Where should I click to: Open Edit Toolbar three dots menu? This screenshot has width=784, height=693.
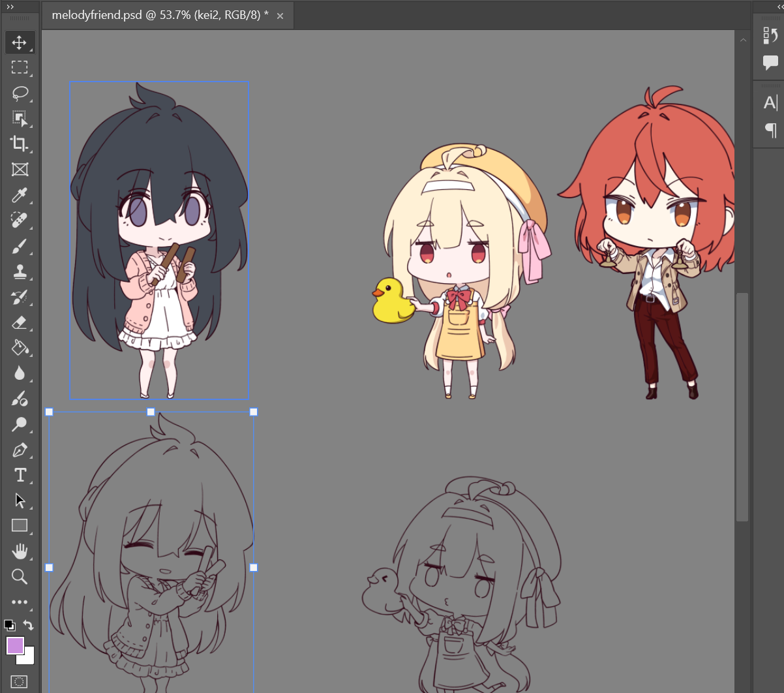(20, 602)
